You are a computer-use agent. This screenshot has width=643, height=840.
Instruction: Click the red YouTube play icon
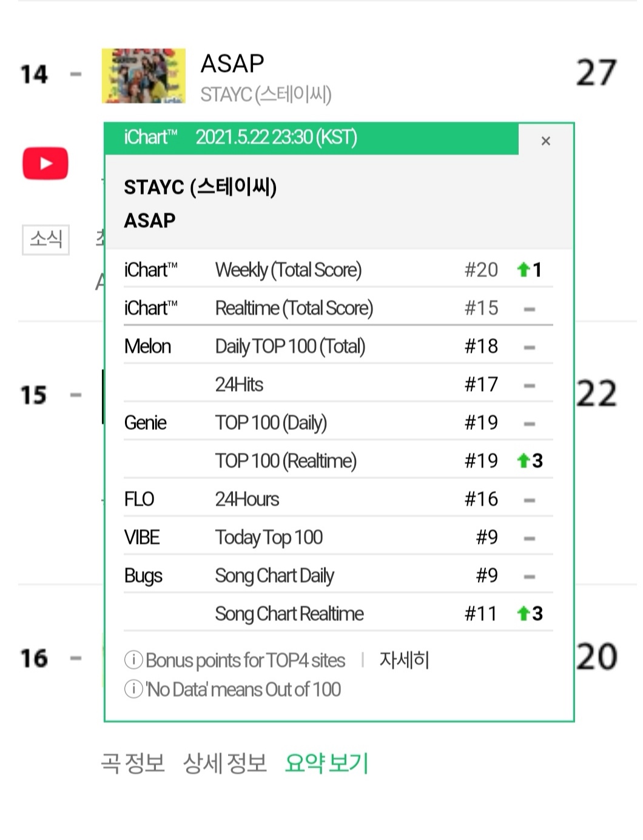coord(45,164)
